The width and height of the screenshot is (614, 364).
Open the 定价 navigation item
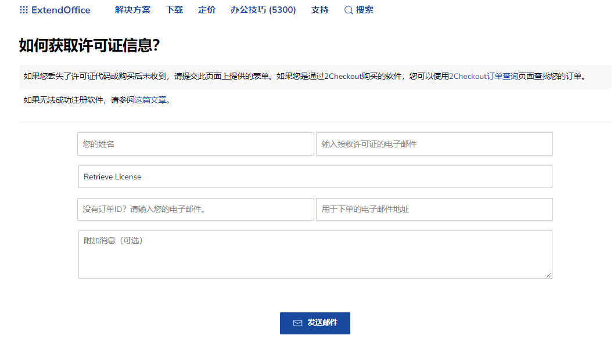[207, 10]
